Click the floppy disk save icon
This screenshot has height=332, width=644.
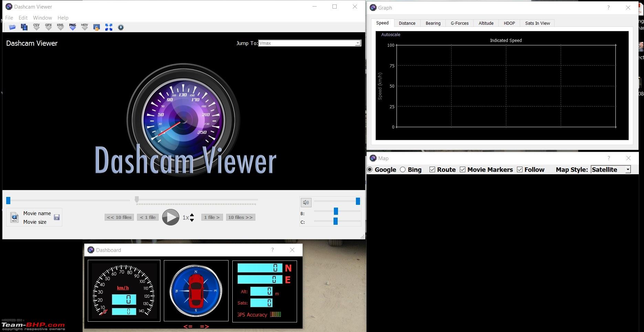pos(57,217)
